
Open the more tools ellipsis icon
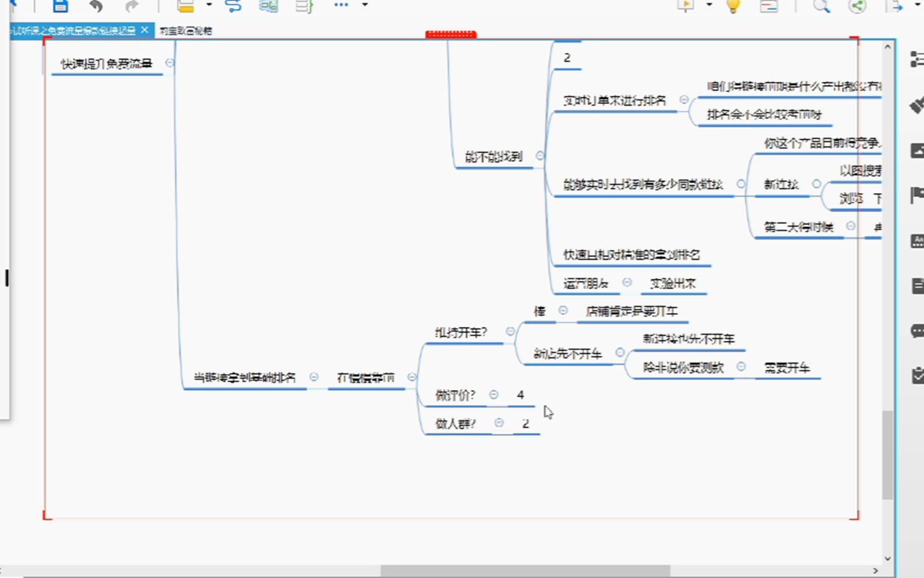pyautogui.click(x=341, y=5)
